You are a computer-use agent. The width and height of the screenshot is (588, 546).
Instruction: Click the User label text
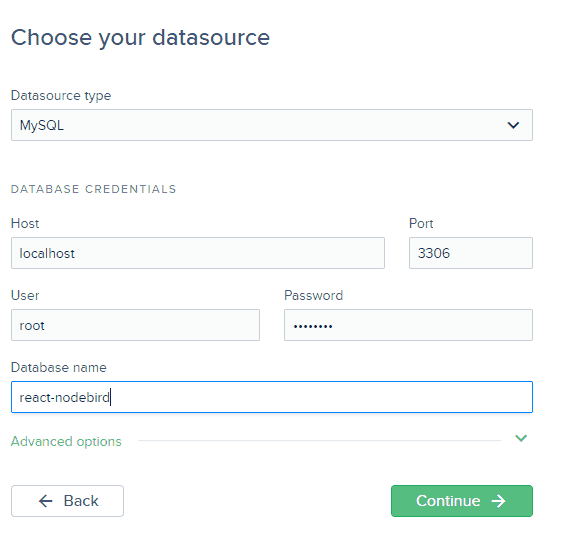pos(25,296)
